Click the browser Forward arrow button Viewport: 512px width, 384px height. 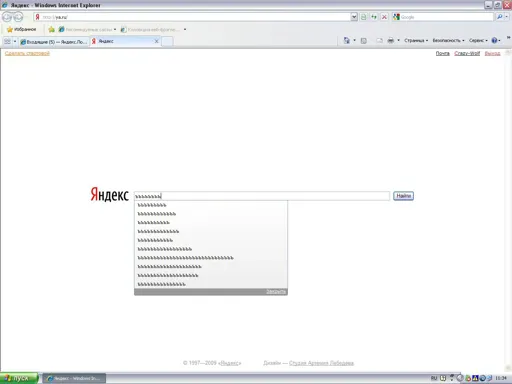click(19, 17)
